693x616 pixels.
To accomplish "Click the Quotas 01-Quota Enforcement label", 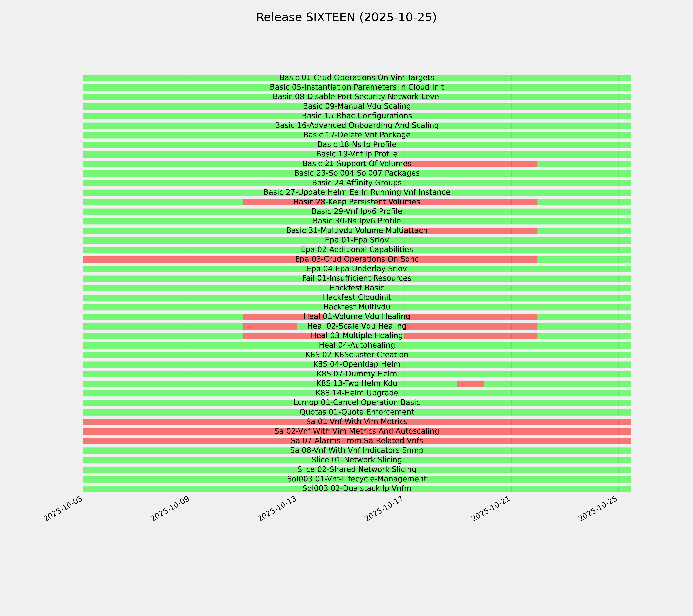I will (x=357, y=412).
